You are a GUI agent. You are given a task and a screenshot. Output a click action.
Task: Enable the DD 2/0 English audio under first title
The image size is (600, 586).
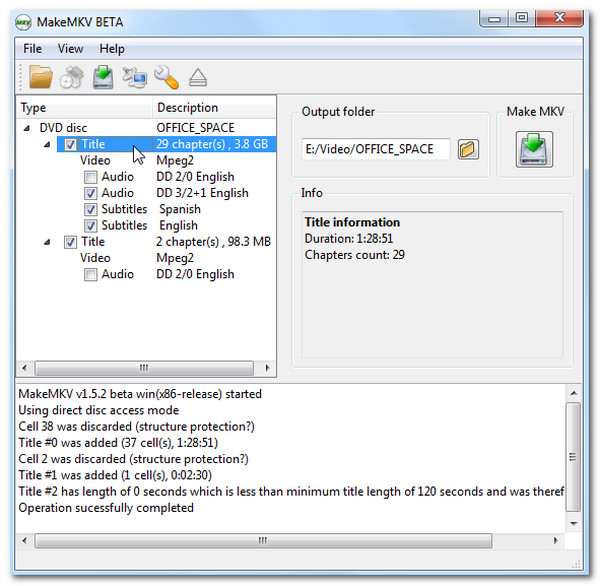click(90, 177)
